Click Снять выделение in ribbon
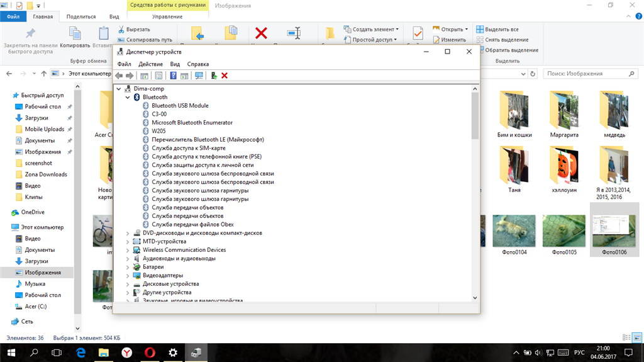This screenshot has width=644, height=362. click(502, 40)
